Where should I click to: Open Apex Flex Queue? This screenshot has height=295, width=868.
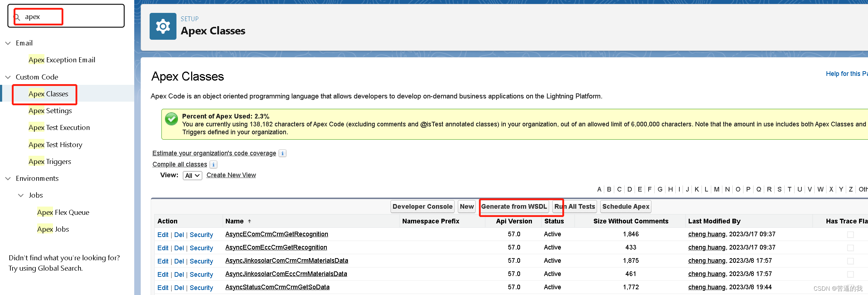(x=63, y=212)
